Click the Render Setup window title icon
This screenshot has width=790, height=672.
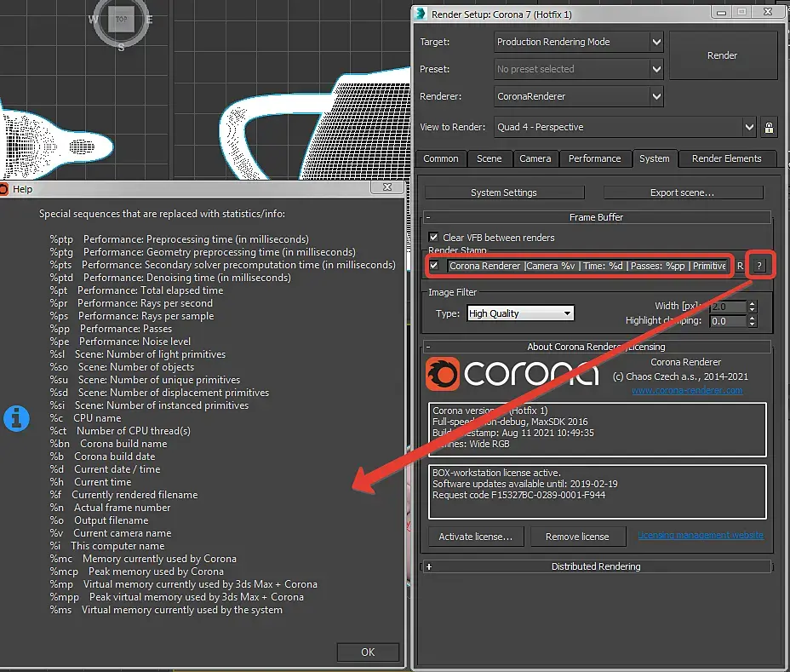(421, 14)
